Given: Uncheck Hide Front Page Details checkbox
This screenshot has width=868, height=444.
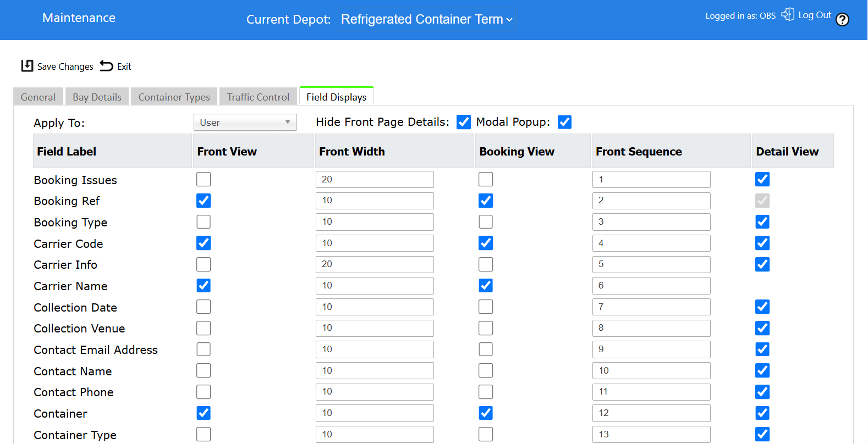Looking at the screenshot, I should click(464, 122).
